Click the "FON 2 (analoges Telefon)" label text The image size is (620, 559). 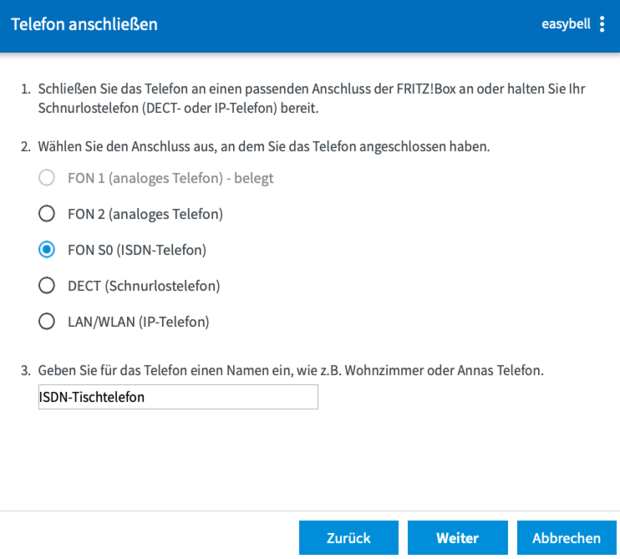(144, 214)
